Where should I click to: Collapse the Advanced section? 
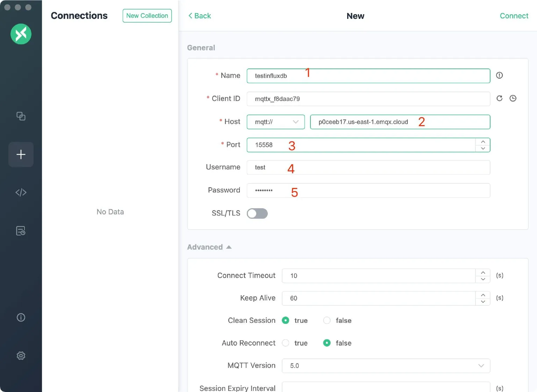[209, 247]
